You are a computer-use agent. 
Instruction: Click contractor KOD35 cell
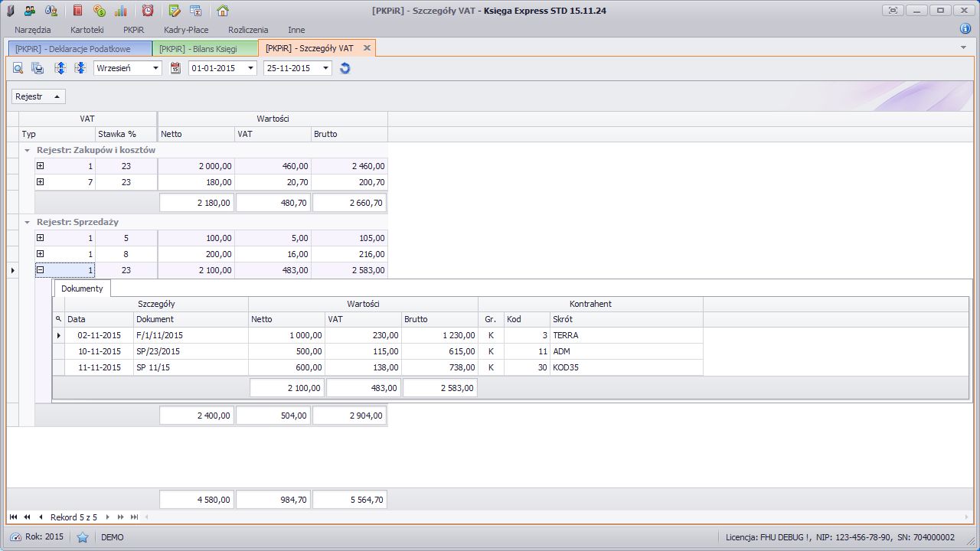pyautogui.click(x=626, y=367)
